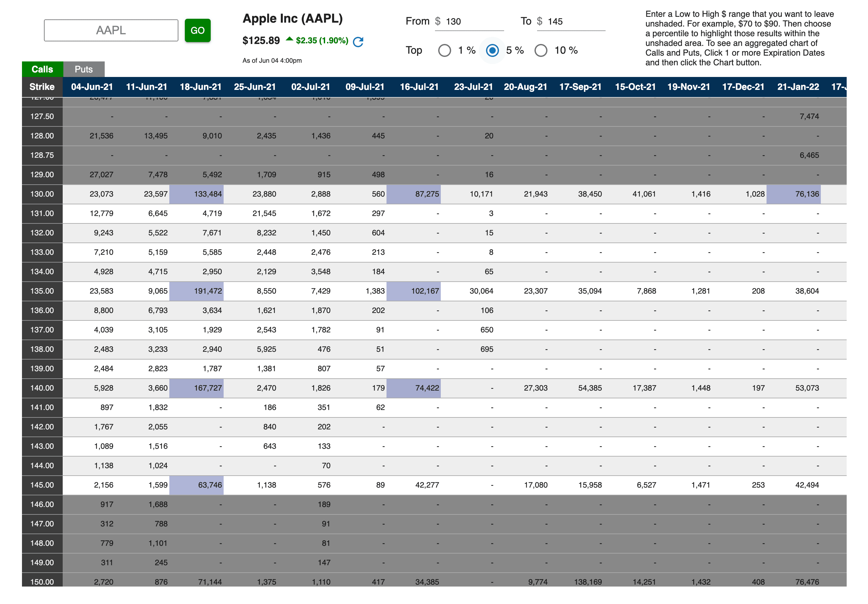Select the Top 10 % radio button

pyautogui.click(x=541, y=50)
